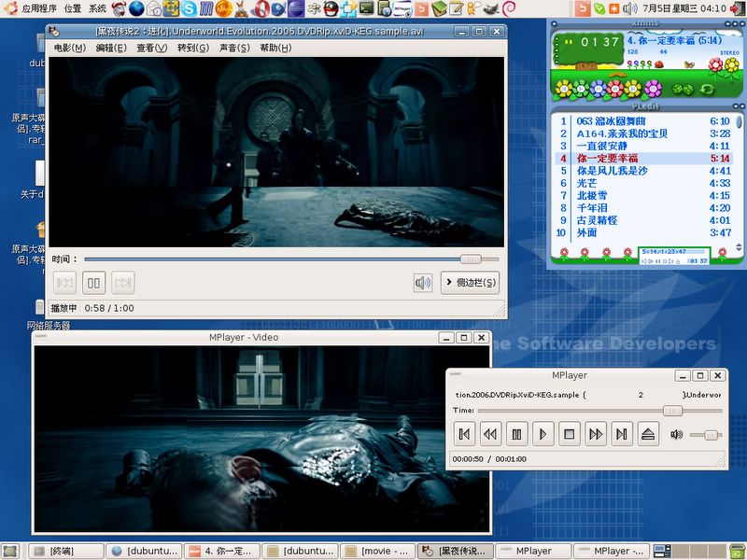Screen dimensions: 747x560
Task: Click the speaker mute icon in MPlayer
Action: tap(676, 434)
